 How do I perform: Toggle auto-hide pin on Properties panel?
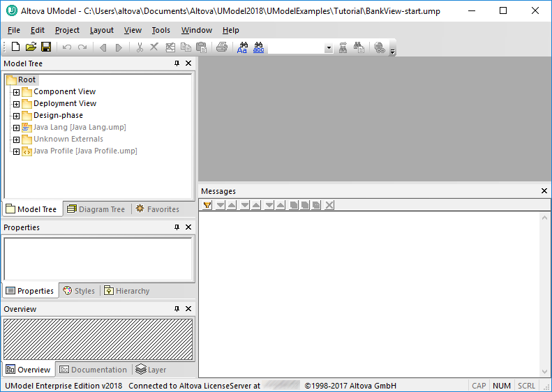coord(177,227)
